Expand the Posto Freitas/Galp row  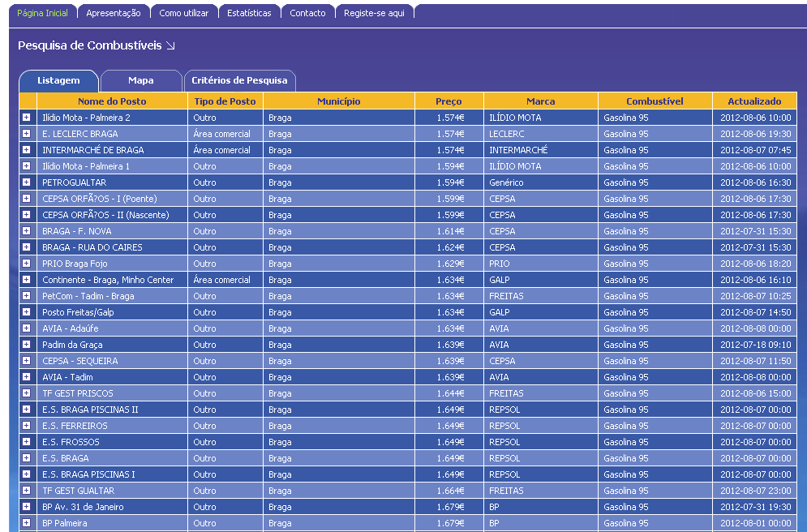click(x=26, y=311)
